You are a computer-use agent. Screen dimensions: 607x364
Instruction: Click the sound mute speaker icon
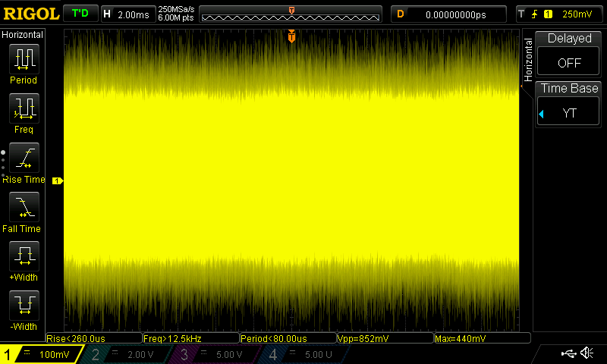[x=587, y=353]
